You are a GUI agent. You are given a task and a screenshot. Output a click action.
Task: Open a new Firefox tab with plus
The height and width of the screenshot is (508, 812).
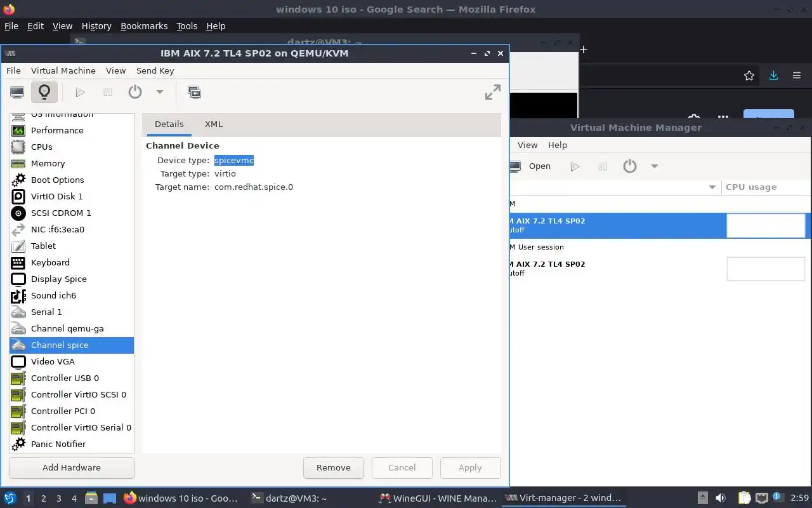tap(583, 49)
